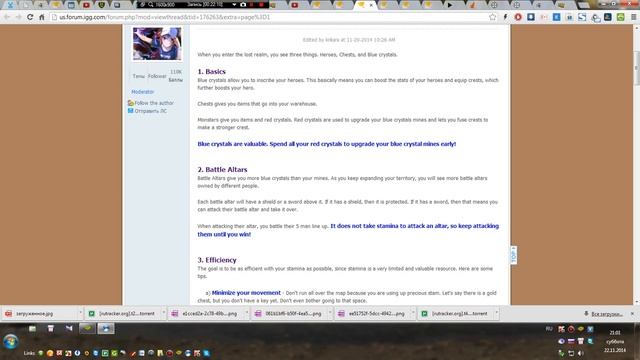Viewport: 640px width, 360px height.
Task: Click the bold Blue crystals are valuable line
Action: pos(327,144)
